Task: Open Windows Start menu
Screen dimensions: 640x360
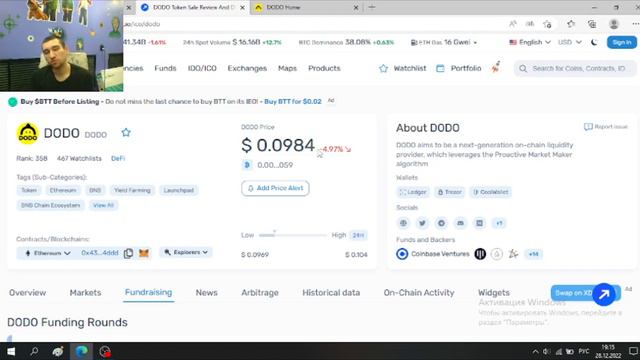Action: click(11, 351)
